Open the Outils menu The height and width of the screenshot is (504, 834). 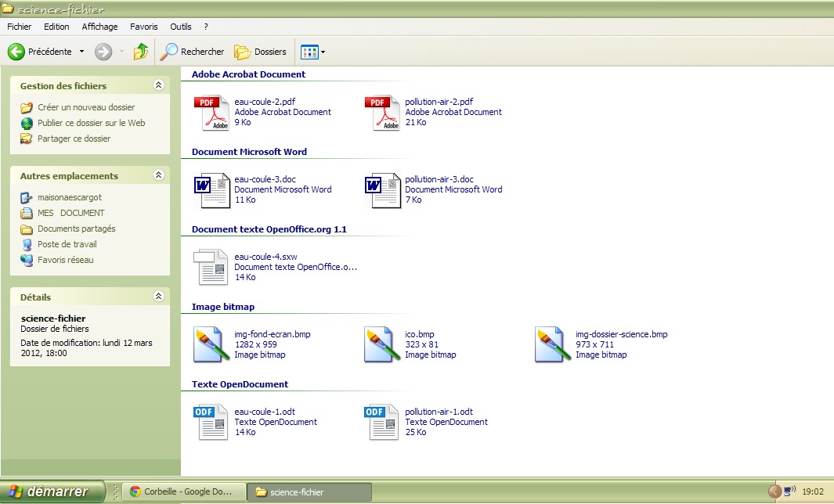point(181,27)
